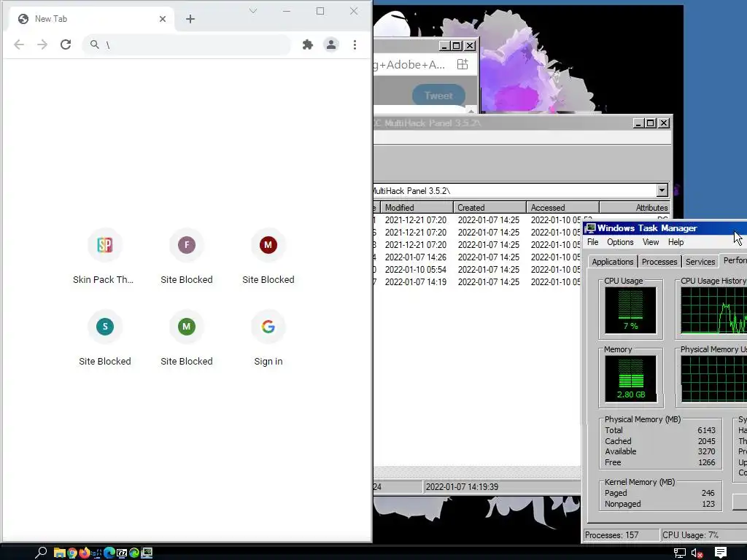Click muted volume tray icon
This screenshot has height=560, width=747.
click(x=697, y=553)
